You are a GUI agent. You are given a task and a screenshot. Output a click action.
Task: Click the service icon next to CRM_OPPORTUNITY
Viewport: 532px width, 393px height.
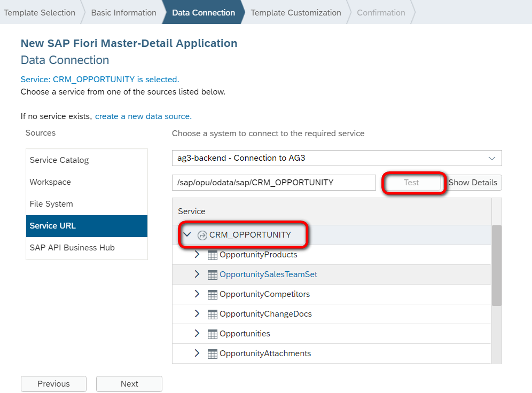[202, 235]
